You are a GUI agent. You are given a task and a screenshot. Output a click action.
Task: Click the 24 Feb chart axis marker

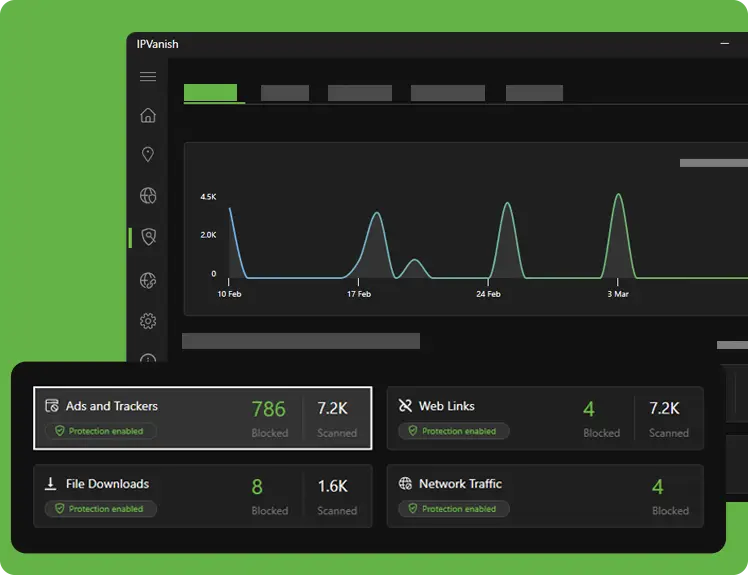tap(488, 294)
